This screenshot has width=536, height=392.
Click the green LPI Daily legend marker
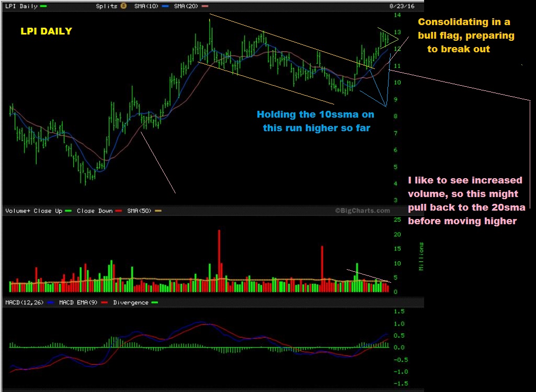point(43,6)
